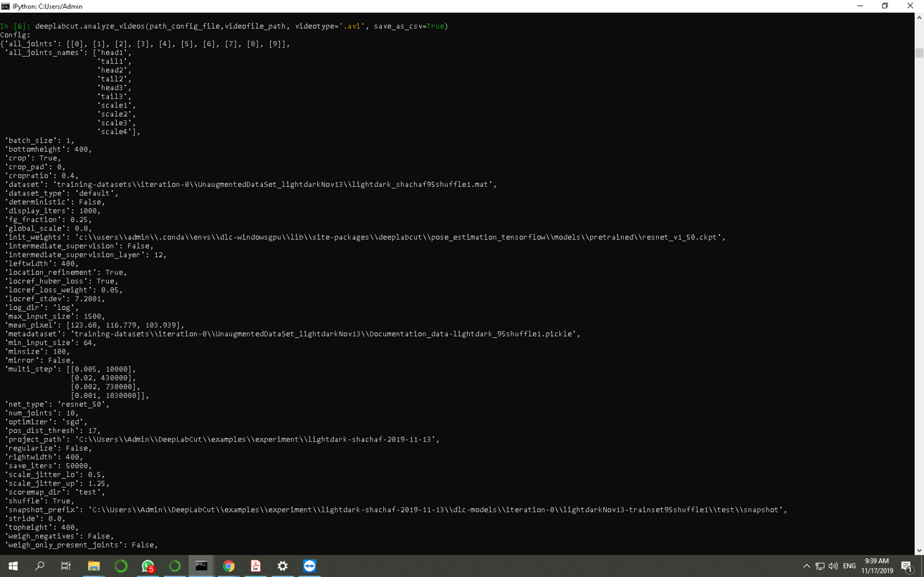Click the 'batch_size': 1 line
Viewport: 924px width, 577px height.
coord(39,141)
